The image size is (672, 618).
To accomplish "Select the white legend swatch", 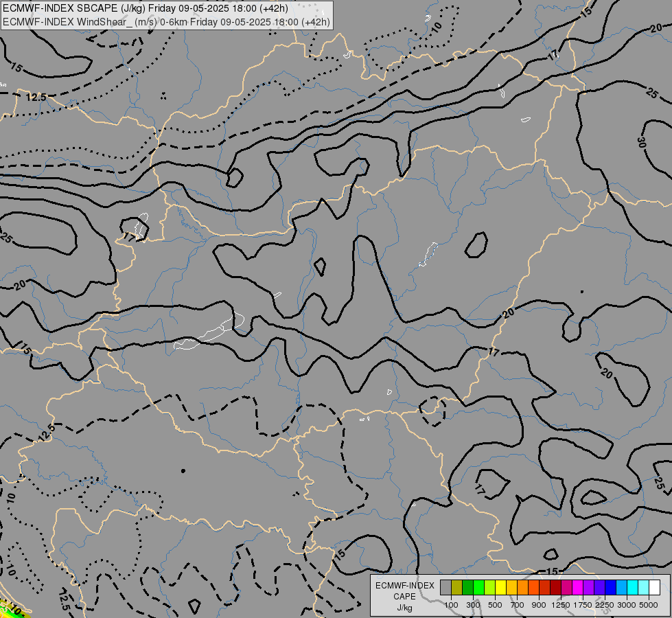I will [654, 588].
